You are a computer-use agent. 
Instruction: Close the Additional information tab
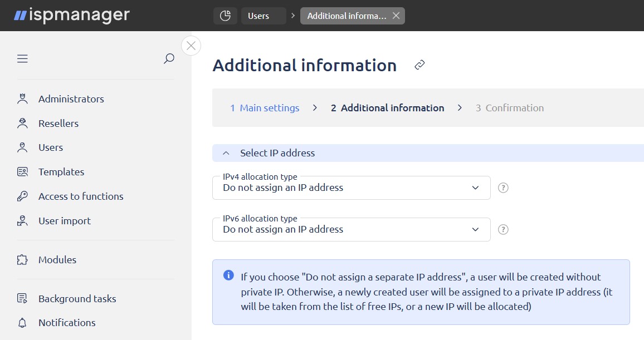[x=396, y=16]
